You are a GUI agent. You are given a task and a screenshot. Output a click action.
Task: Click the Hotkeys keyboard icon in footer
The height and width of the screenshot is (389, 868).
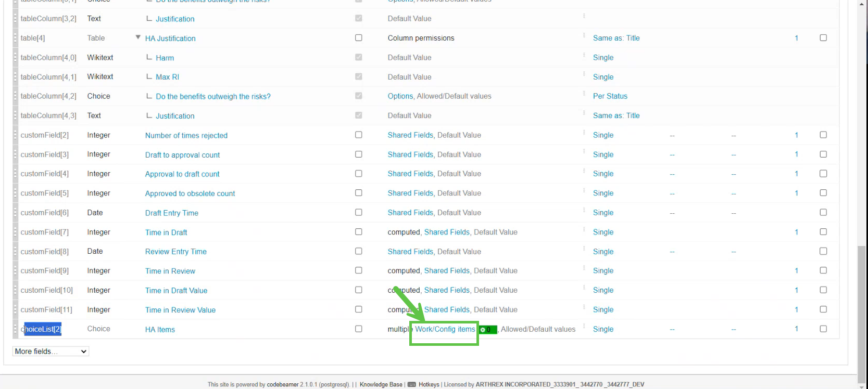tap(411, 385)
